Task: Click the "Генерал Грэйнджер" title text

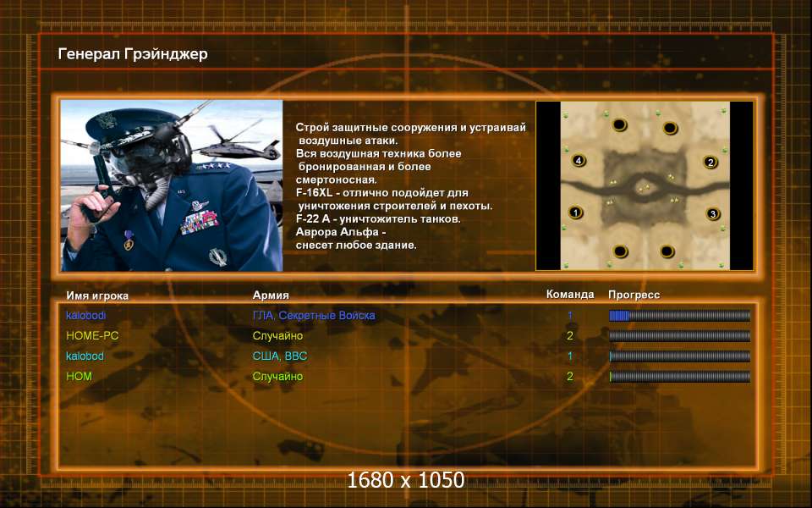Action: pos(133,54)
